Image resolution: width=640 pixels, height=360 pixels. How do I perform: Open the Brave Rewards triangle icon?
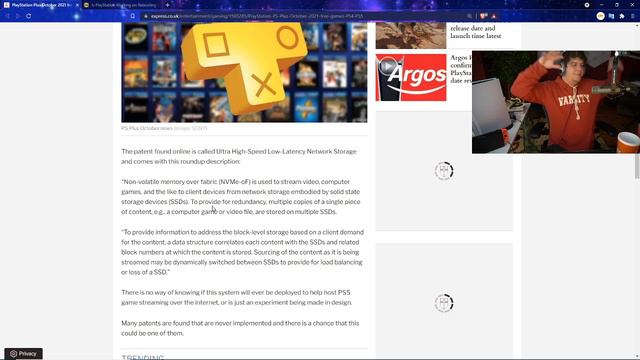(x=494, y=16)
